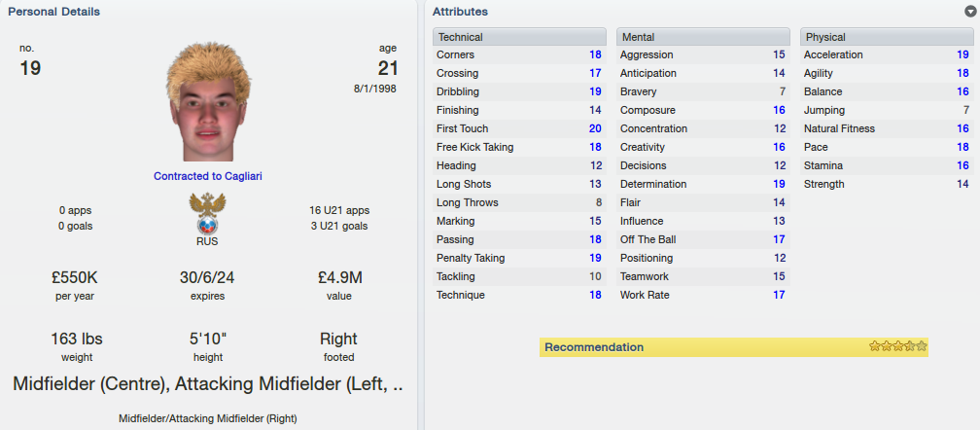Click the Russian national team crest
The width and height of the screenshot is (980, 430).
point(207,213)
